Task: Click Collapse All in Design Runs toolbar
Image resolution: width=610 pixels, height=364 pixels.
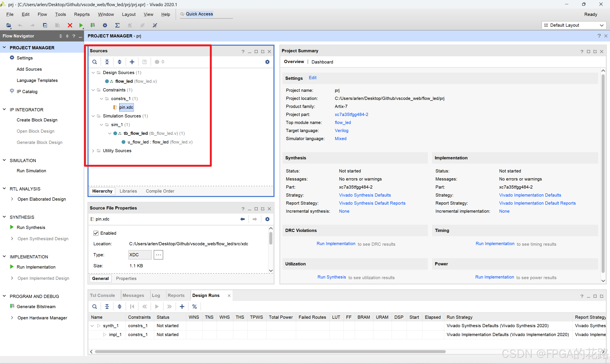Action: 107,307
